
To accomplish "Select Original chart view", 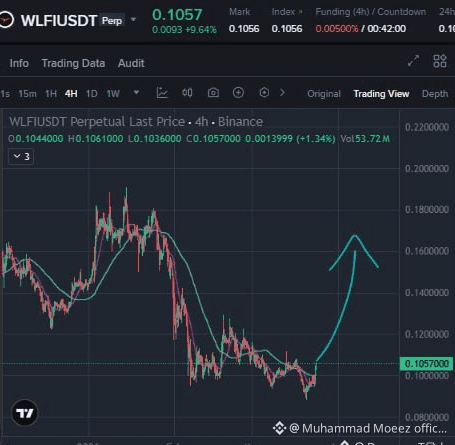I will click(324, 94).
